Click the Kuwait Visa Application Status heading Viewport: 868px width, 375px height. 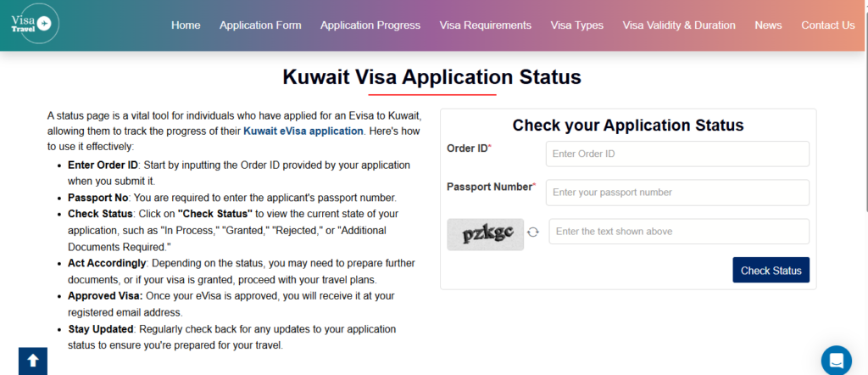click(432, 77)
